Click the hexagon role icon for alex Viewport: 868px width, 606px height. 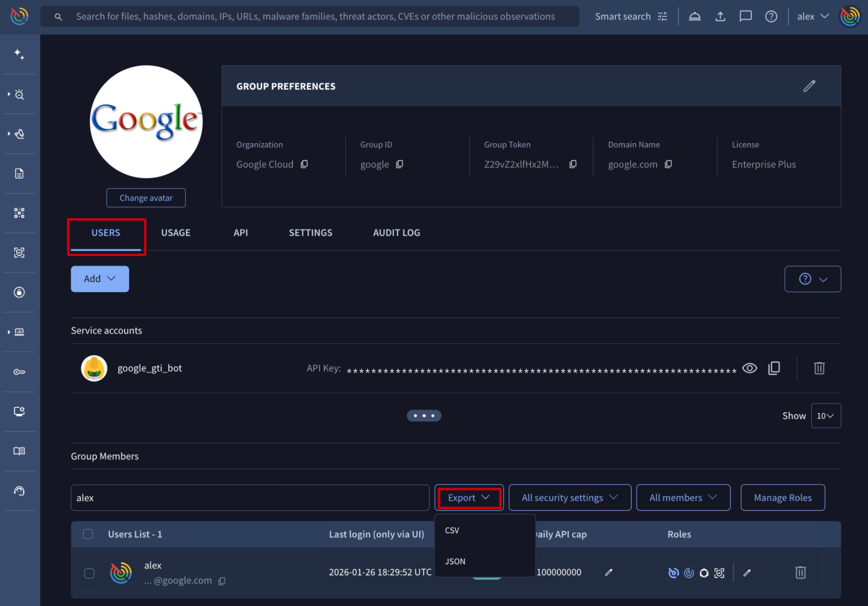click(704, 573)
